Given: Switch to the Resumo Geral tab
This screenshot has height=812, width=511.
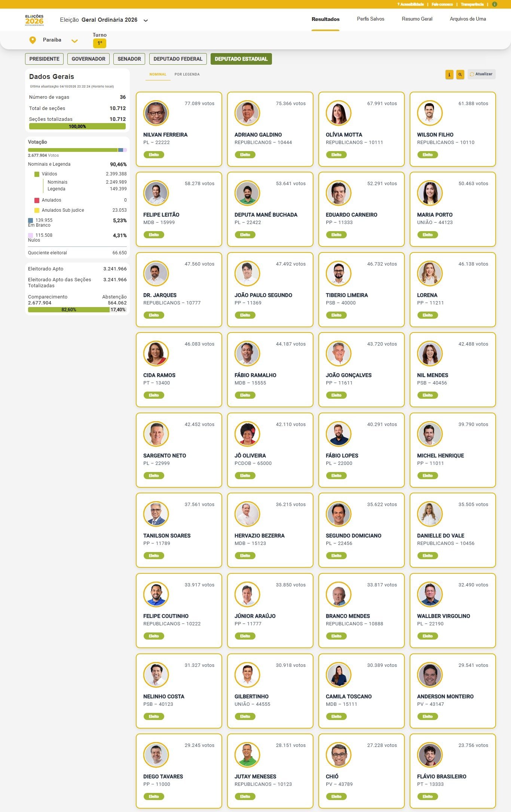Looking at the screenshot, I should 417,19.
